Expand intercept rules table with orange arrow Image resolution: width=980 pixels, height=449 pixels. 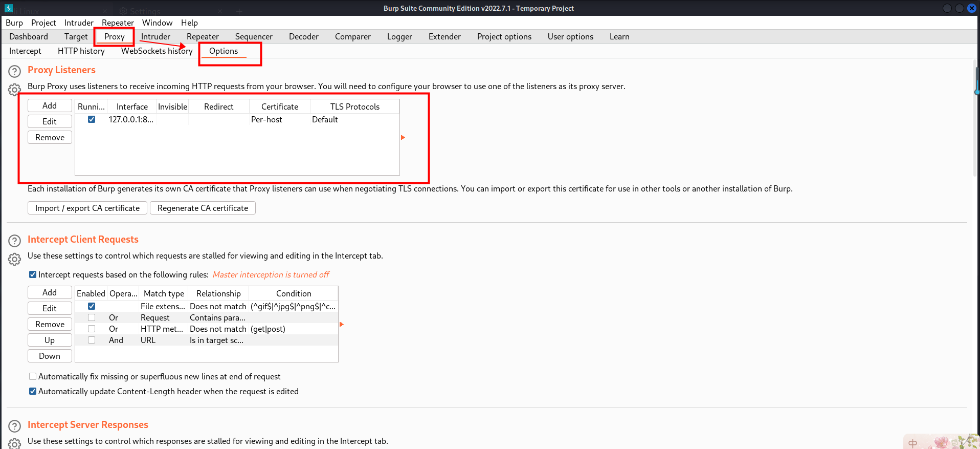tap(342, 324)
